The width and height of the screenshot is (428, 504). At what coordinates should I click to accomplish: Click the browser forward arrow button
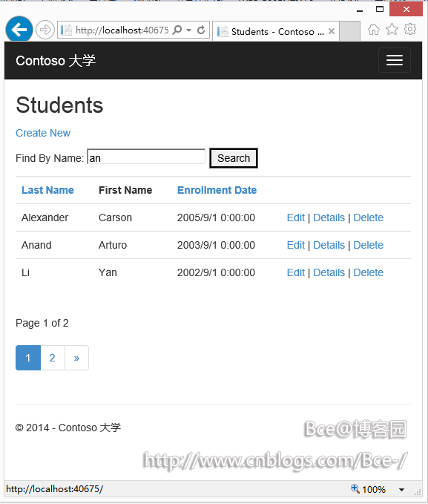[x=45, y=30]
